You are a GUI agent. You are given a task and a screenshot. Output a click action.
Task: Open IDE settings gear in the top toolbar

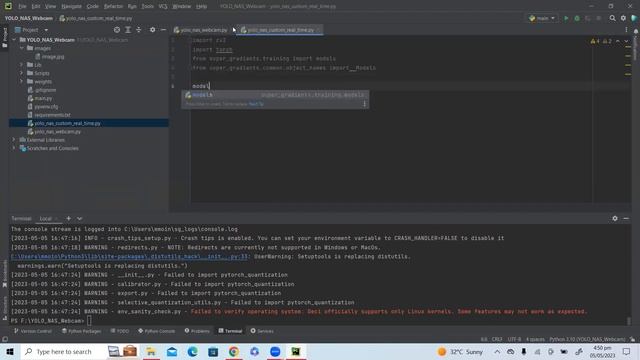click(623, 18)
